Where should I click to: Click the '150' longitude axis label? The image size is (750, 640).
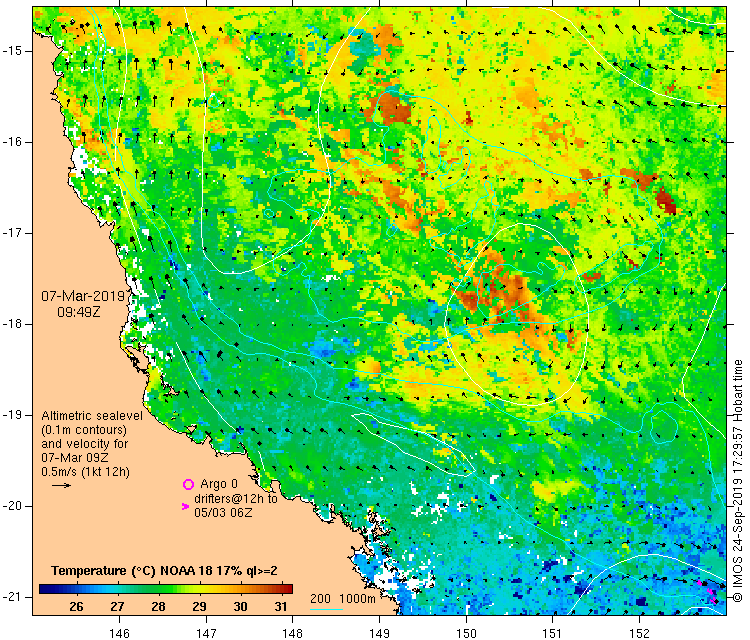pyautogui.click(x=466, y=633)
